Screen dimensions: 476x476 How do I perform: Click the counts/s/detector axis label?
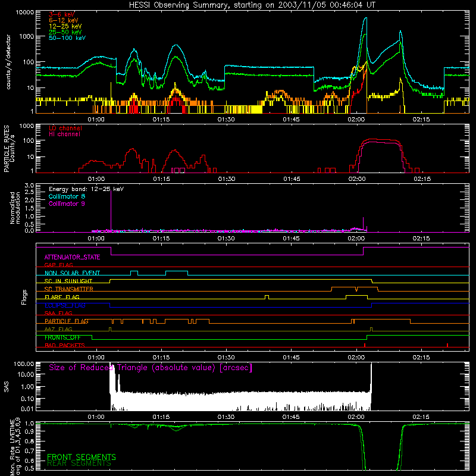[x=8, y=62]
